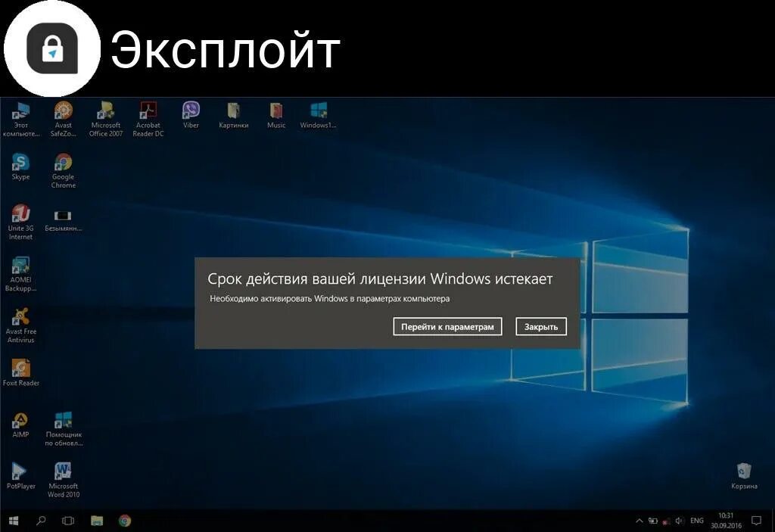Open Chrome from the taskbar
Viewport: 775px width, 532px height.
(x=125, y=521)
